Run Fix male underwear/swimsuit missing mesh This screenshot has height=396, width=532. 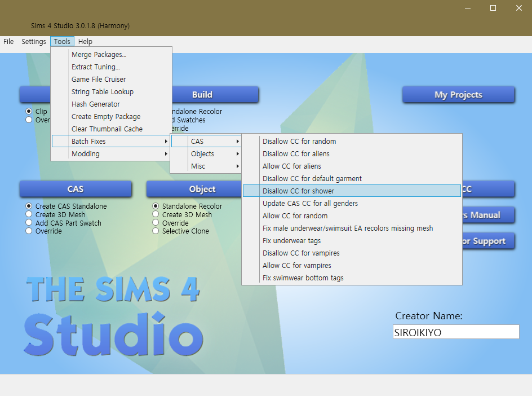coord(352,228)
